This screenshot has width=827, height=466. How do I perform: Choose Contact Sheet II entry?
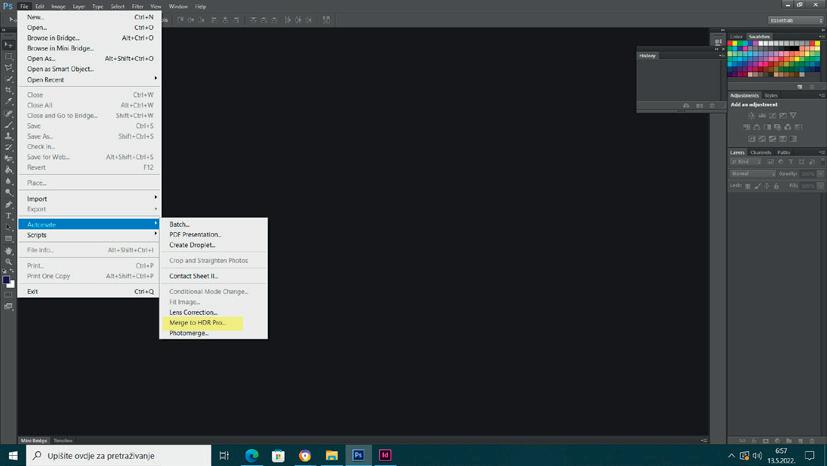[x=214, y=276]
